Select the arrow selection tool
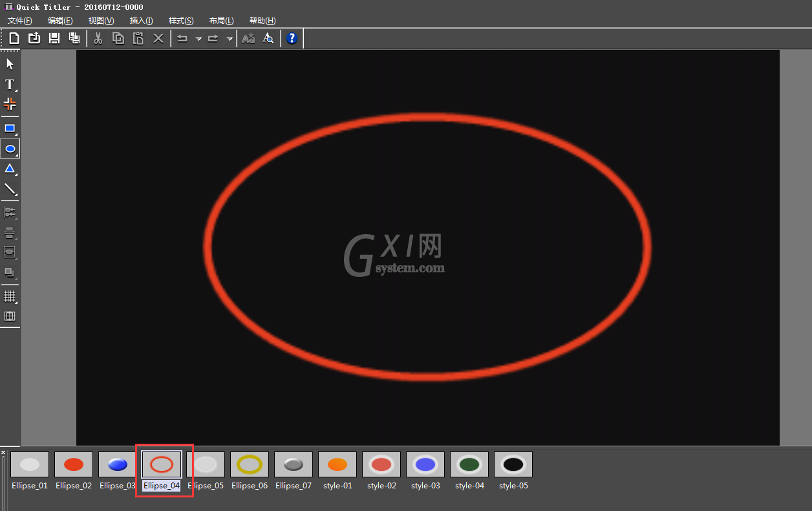The height and width of the screenshot is (511, 812). 10,64
